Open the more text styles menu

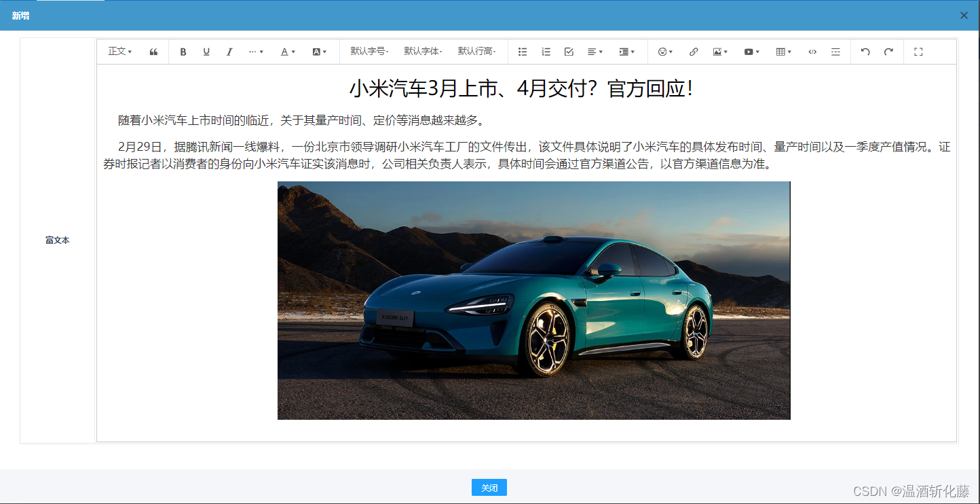click(255, 52)
